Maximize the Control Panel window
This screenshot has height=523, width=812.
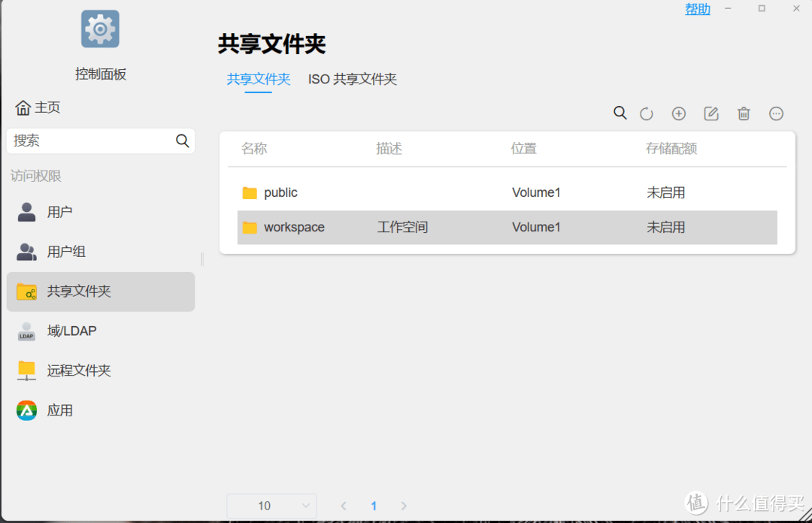(x=762, y=8)
